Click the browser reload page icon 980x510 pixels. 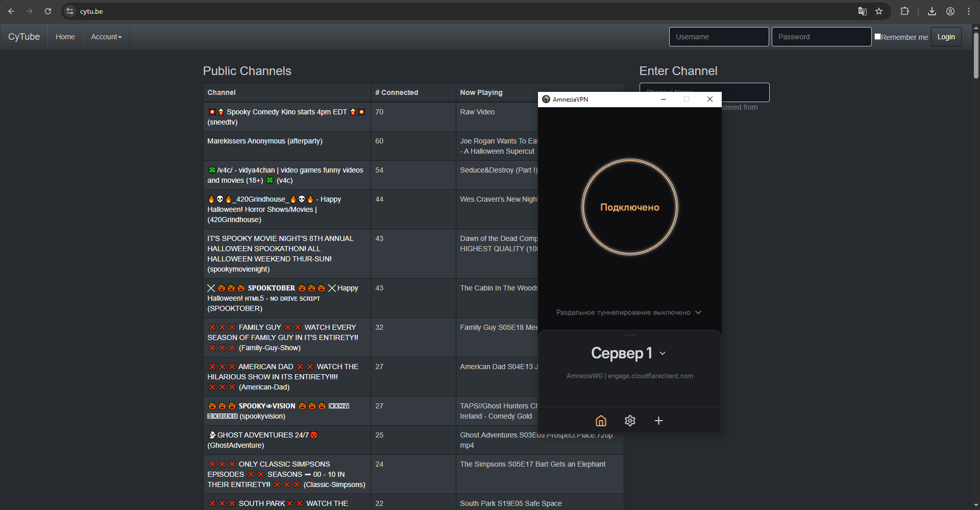pyautogui.click(x=48, y=11)
